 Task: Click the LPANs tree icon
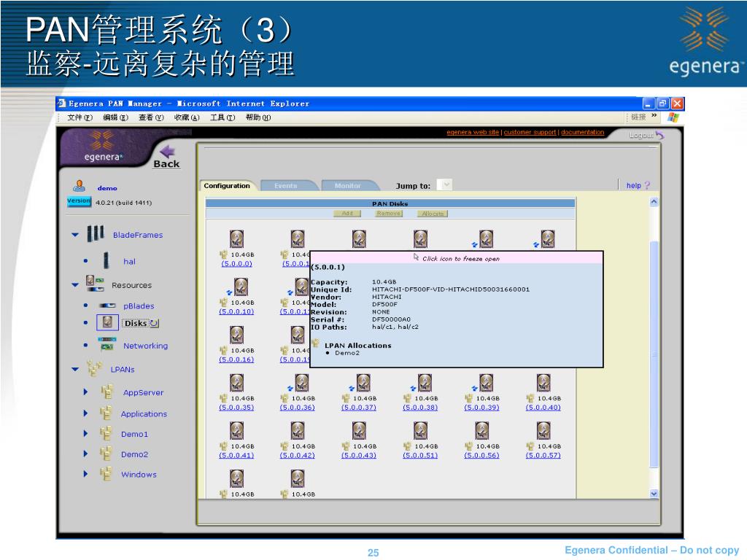[x=95, y=367]
